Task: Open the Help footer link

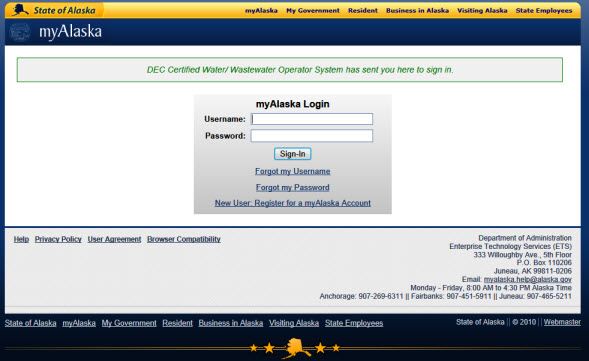Action: [x=21, y=239]
